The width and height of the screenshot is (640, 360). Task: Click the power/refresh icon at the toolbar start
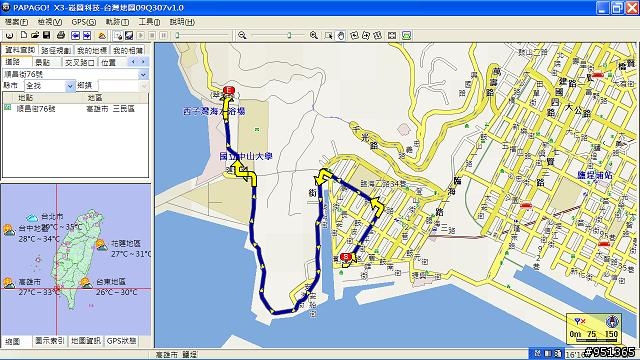[9, 36]
